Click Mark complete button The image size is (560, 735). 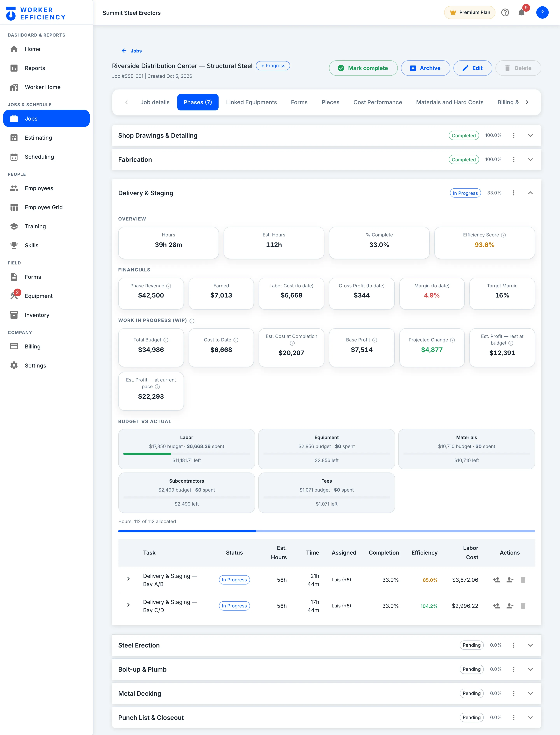point(363,68)
